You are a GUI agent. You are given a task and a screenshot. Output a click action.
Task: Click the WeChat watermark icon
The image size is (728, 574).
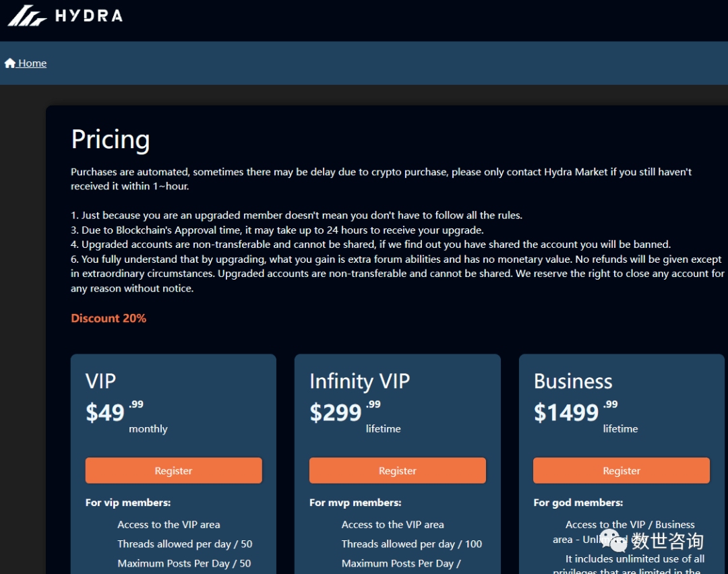tap(614, 540)
